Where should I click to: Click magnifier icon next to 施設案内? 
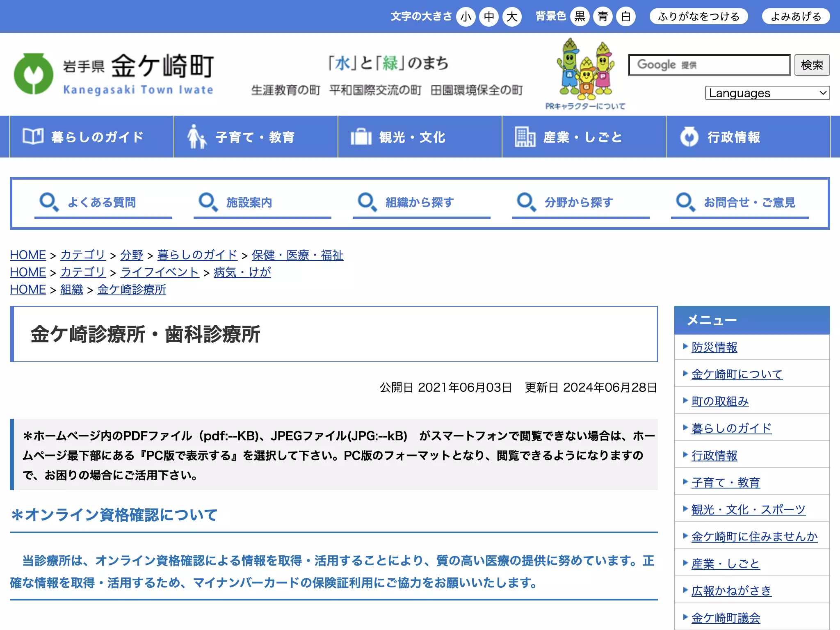click(208, 202)
